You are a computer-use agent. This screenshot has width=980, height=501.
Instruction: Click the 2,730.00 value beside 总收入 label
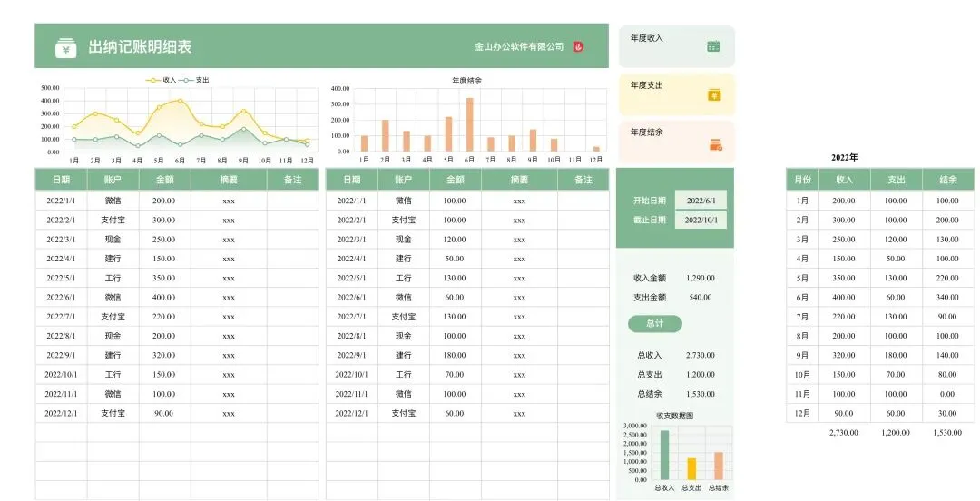(x=700, y=355)
